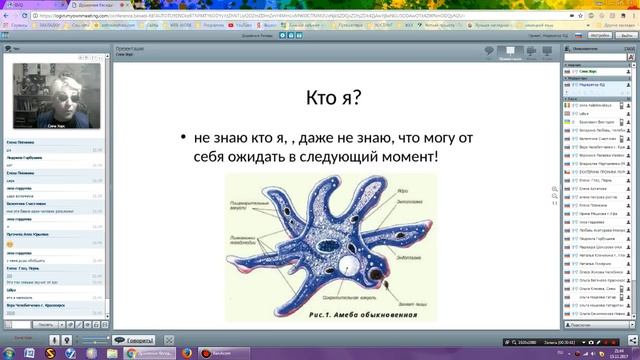Click the third square icon in top center bar
640x360 pixels.
click(x=299, y=36)
